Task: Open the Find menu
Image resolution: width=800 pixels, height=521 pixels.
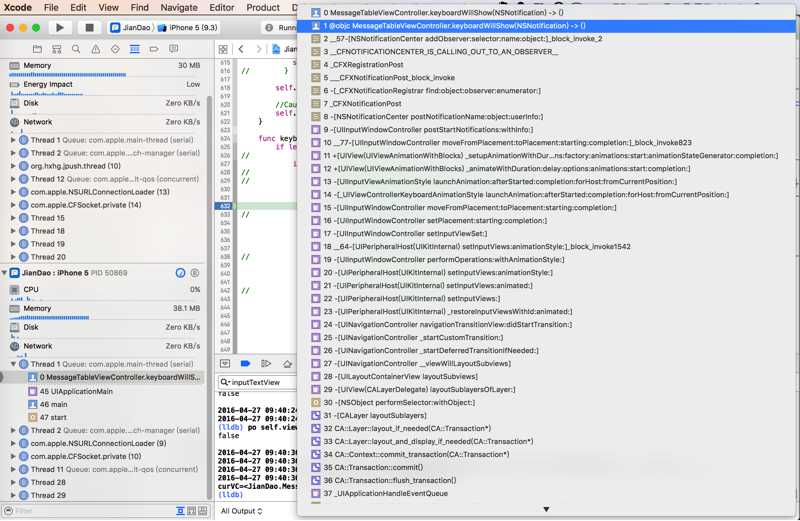Action: tap(139, 8)
